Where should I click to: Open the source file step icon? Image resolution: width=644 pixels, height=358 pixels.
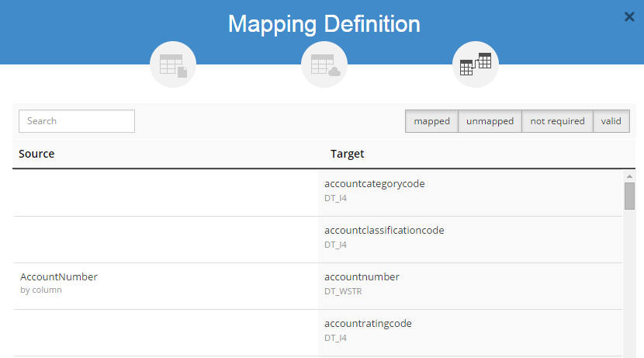click(173, 64)
